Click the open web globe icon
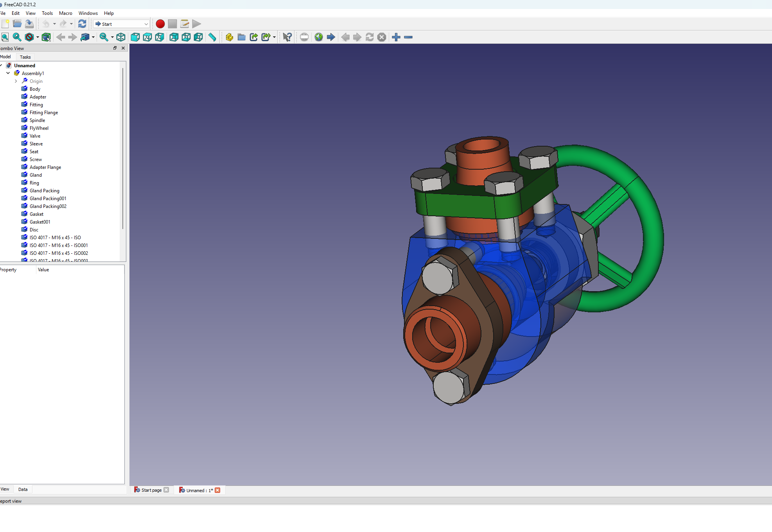Screen dimensions: 772x532 tap(319, 37)
